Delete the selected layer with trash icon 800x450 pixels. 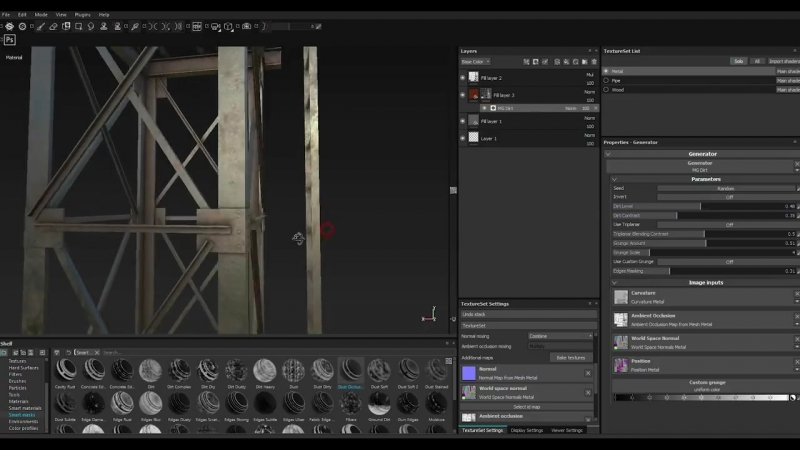coord(594,62)
